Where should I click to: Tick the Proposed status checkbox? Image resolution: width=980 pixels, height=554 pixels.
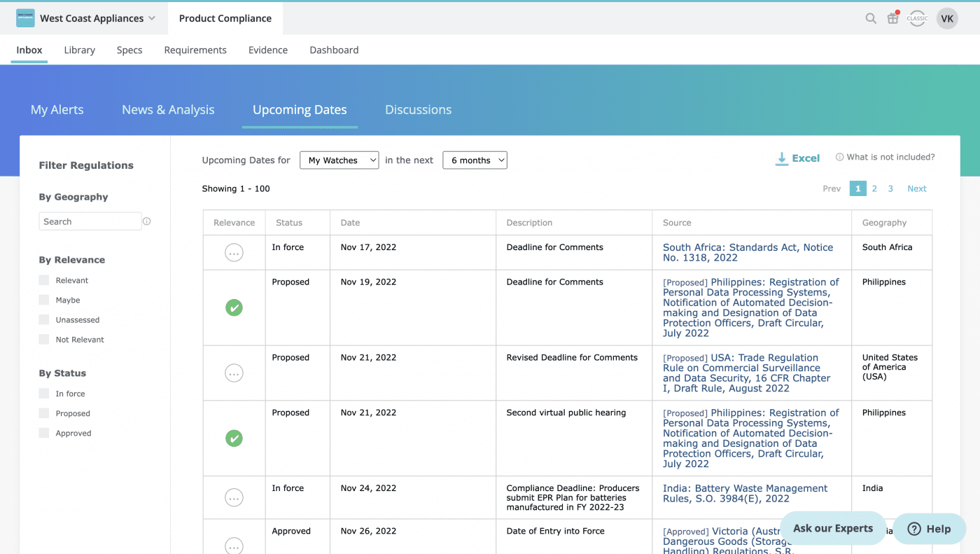44,413
